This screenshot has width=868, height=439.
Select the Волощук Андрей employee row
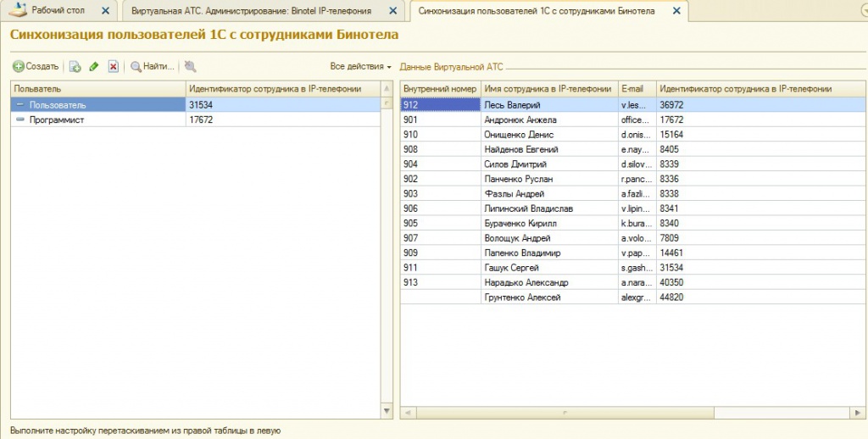[632, 238]
